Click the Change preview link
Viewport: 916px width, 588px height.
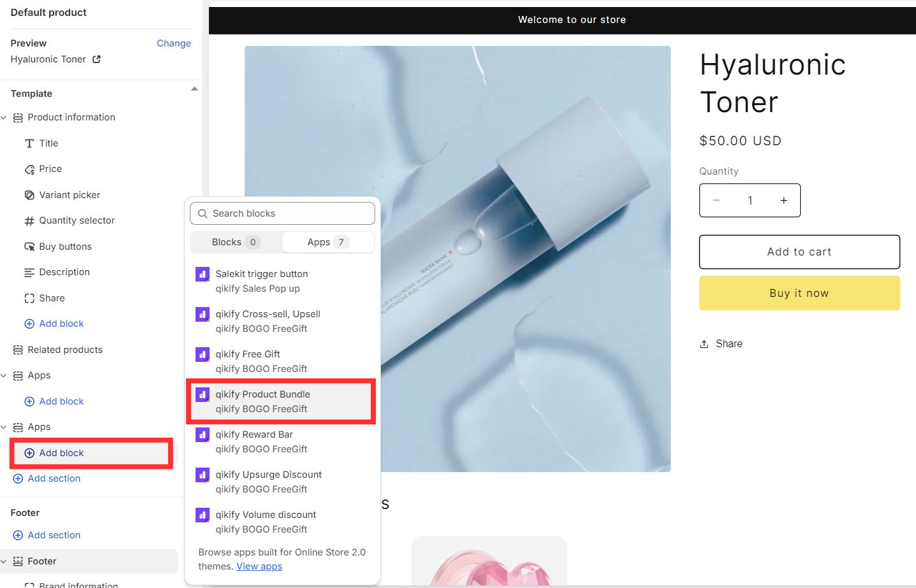pos(174,43)
